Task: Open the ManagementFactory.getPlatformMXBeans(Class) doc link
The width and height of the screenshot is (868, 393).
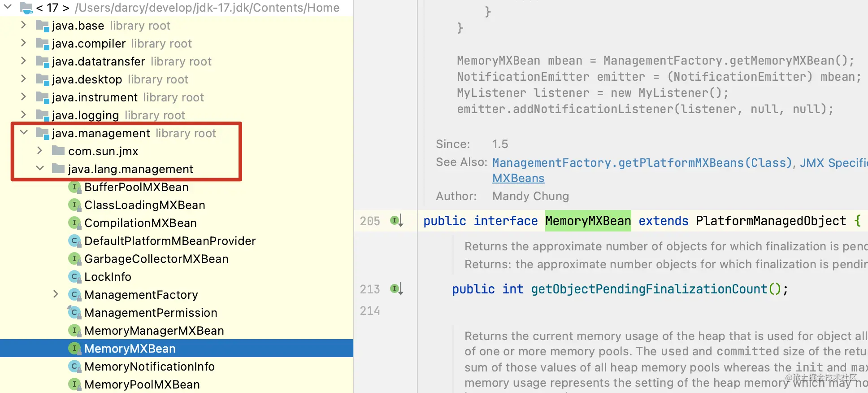Action: [x=642, y=162]
